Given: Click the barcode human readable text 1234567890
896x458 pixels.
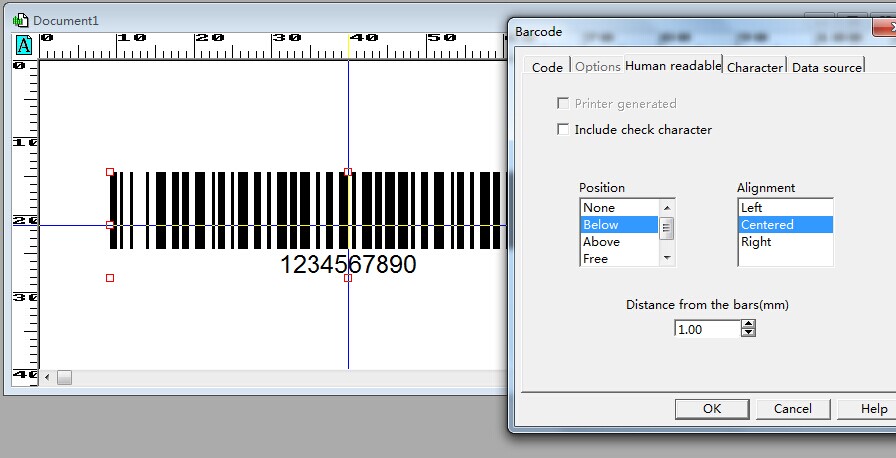Looking at the screenshot, I should 348,264.
